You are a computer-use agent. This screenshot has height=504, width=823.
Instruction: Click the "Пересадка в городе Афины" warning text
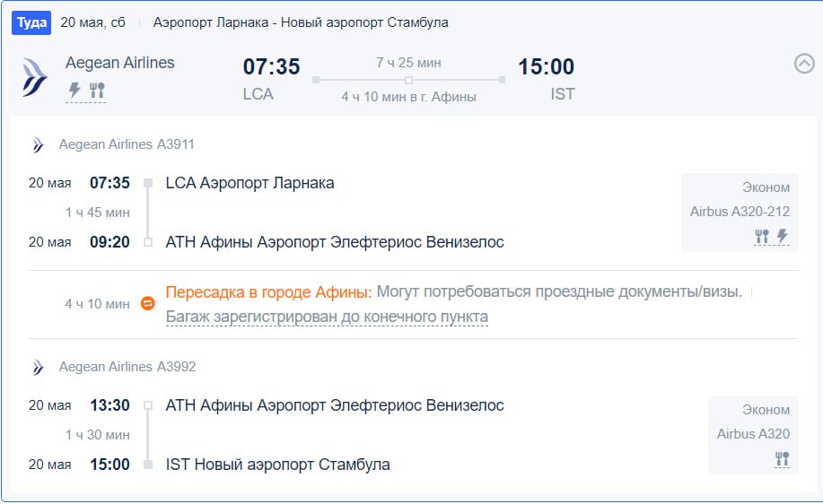point(268,292)
